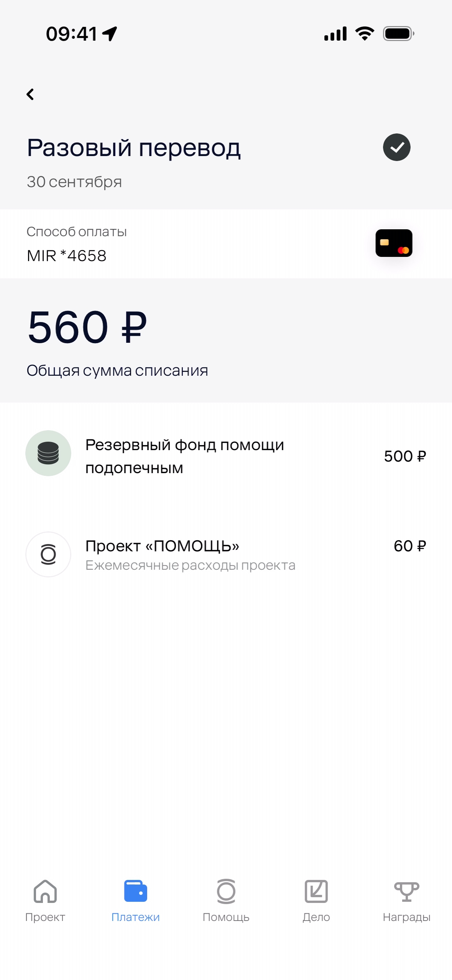452x980 pixels.
Task: Click the reserve fund coins icon
Action: (48, 453)
